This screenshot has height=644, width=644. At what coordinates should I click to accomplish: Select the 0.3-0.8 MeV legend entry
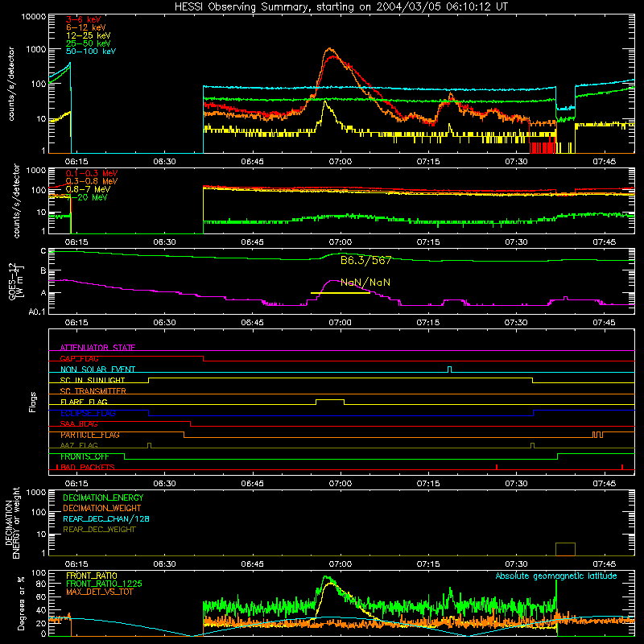[92, 181]
